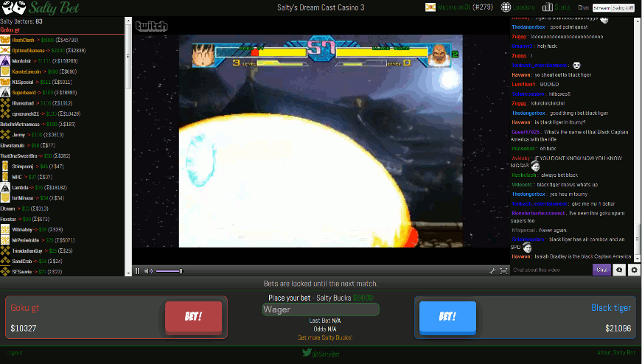The height and width of the screenshot is (364, 642).
Task: Turn chat Off
Action: [x=629, y=8]
